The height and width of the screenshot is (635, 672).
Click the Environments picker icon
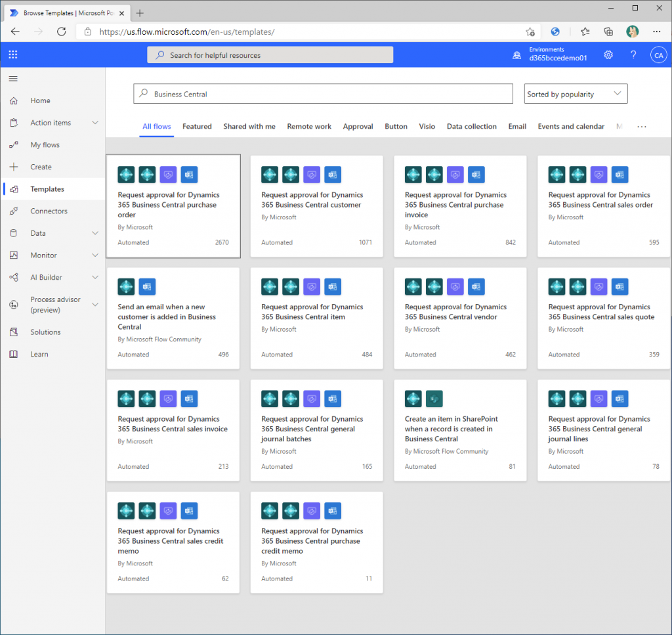pyautogui.click(x=517, y=55)
